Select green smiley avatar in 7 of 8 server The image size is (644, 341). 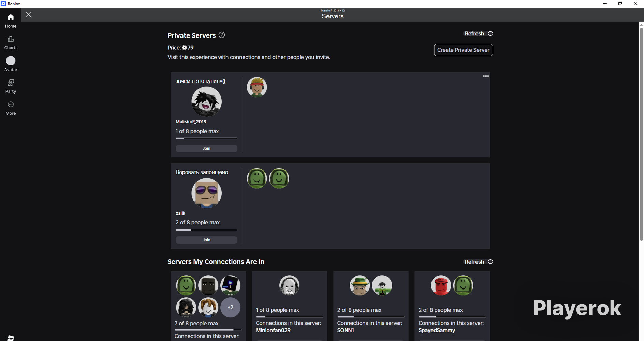[x=186, y=285]
